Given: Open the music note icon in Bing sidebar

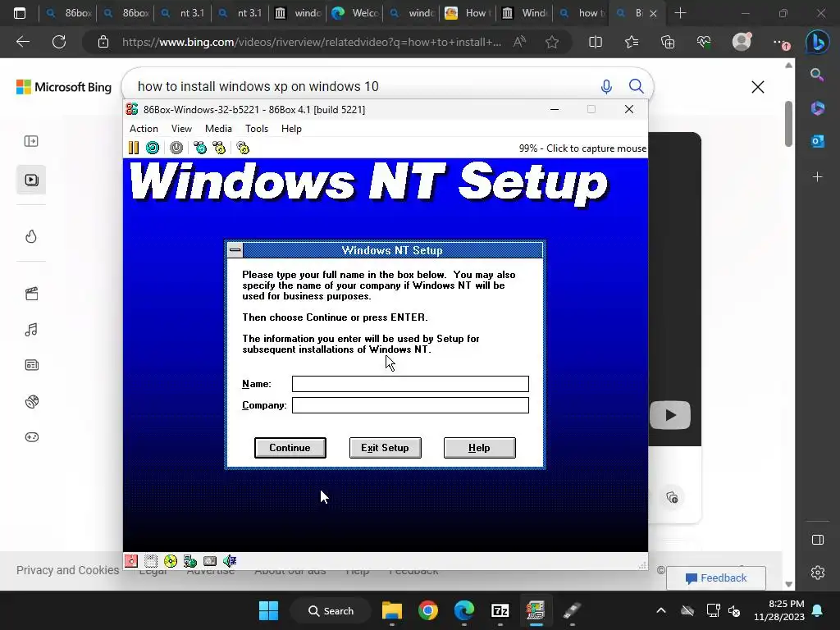Looking at the screenshot, I should point(31,330).
